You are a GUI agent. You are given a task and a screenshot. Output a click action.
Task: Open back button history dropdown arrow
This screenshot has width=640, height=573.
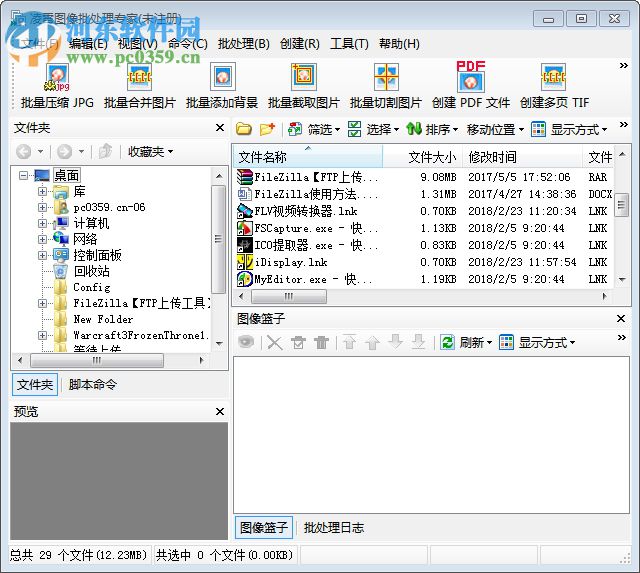click(x=40, y=152)
